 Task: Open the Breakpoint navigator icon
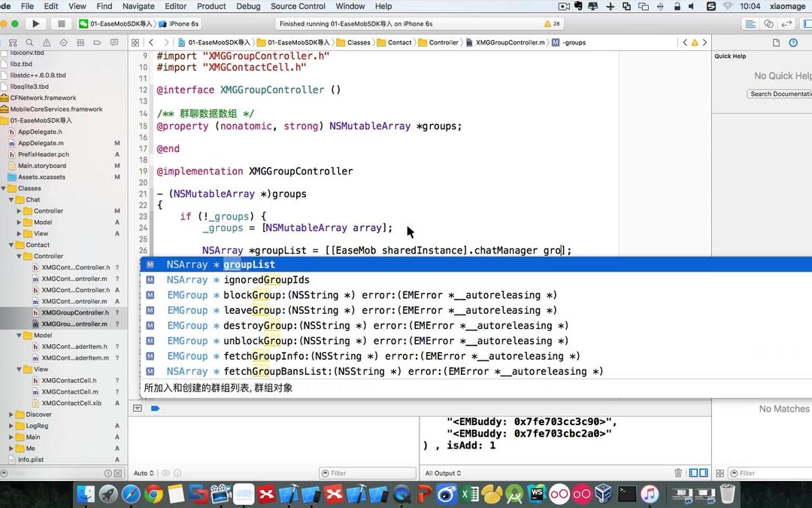[98, 43]
